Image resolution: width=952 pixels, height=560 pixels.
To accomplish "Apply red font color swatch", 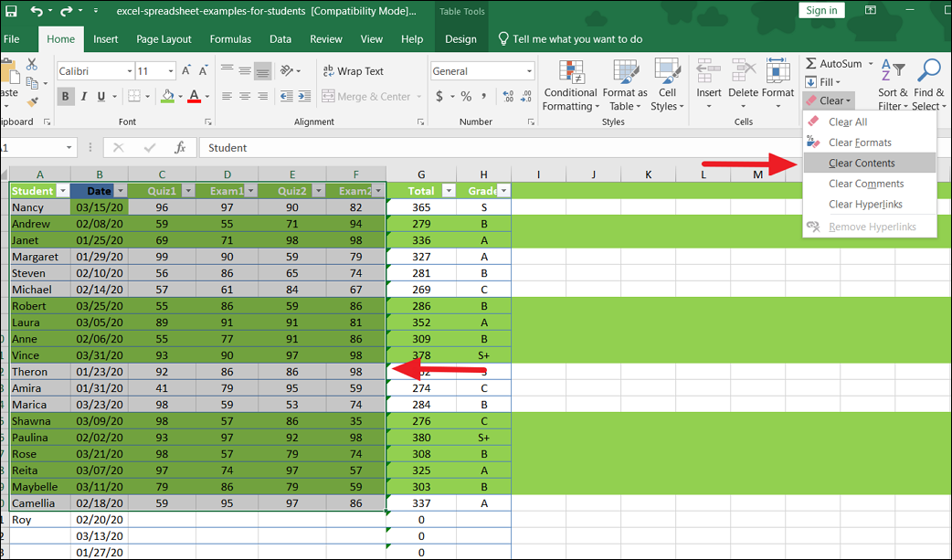I will click(x=195, y=96).
